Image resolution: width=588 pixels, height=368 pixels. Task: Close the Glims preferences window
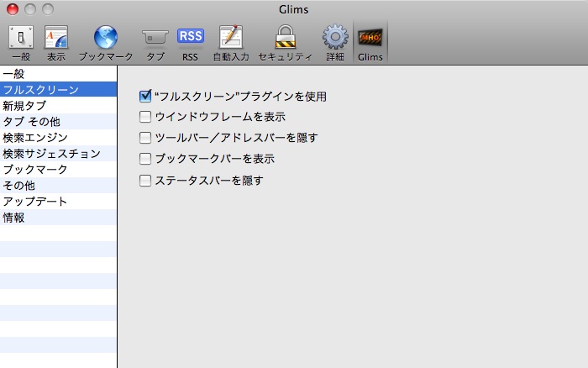click(x=13, y=9)
